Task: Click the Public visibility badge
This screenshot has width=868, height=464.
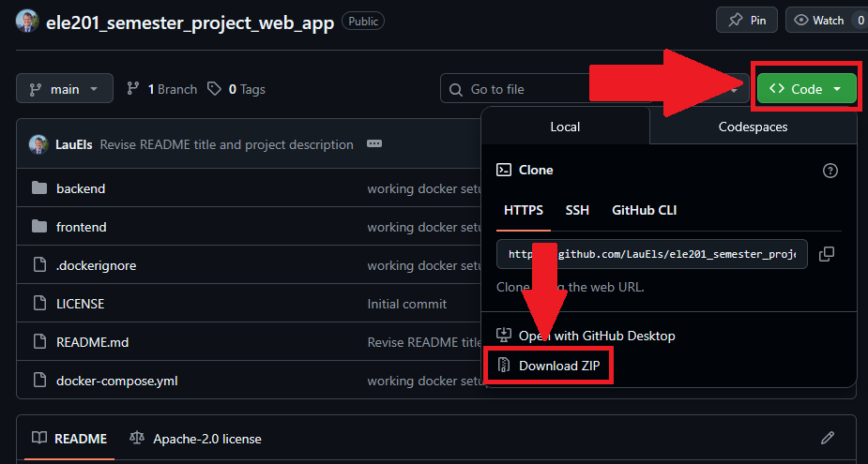Action: (363, 21)
